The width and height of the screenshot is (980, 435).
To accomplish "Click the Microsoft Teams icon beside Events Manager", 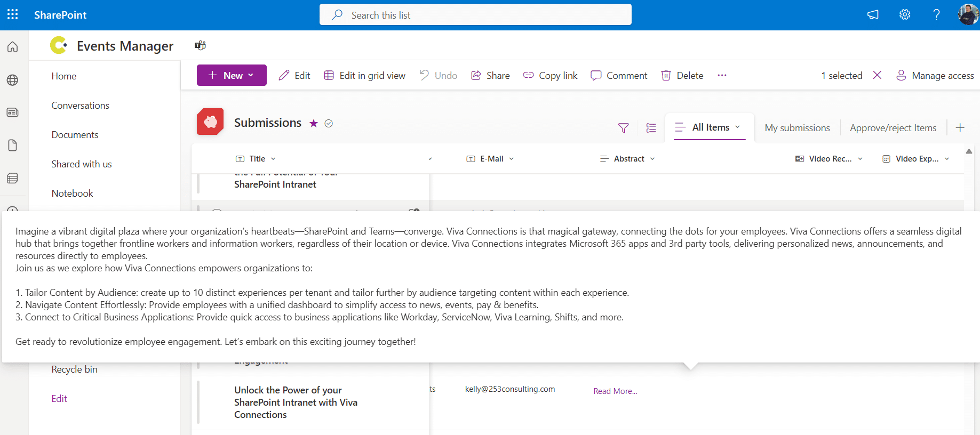I will point(200,45).
